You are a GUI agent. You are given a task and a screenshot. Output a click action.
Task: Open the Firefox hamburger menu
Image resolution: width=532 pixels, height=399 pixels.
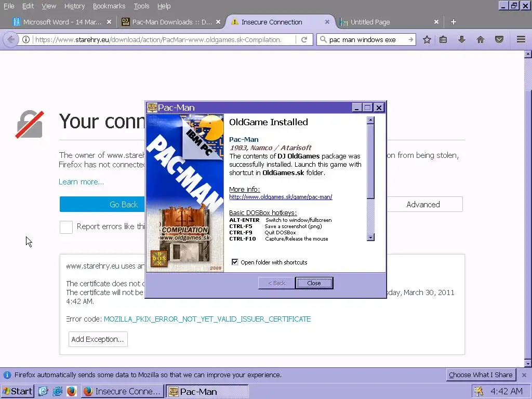tap(521, 39)
